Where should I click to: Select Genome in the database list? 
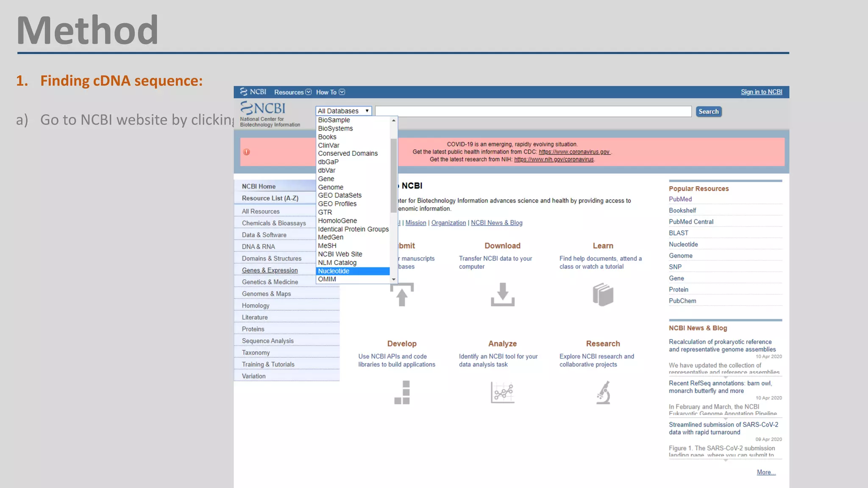[x=353, y=187]
